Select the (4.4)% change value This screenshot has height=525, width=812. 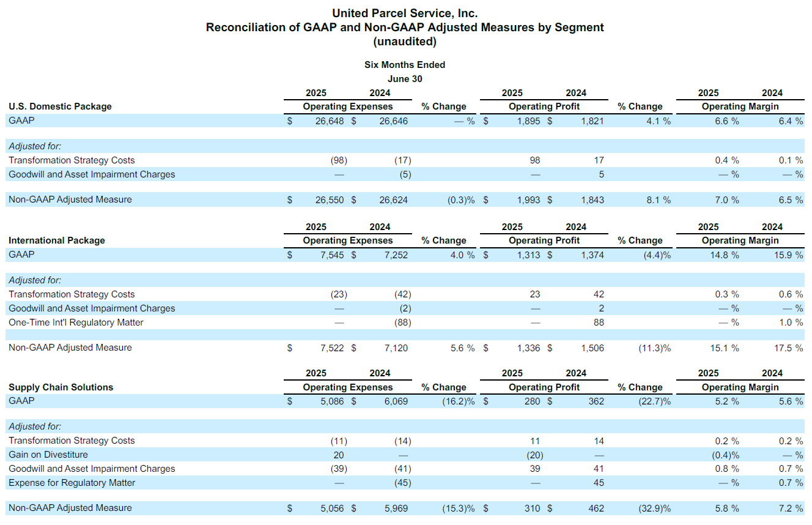point(657,255)
